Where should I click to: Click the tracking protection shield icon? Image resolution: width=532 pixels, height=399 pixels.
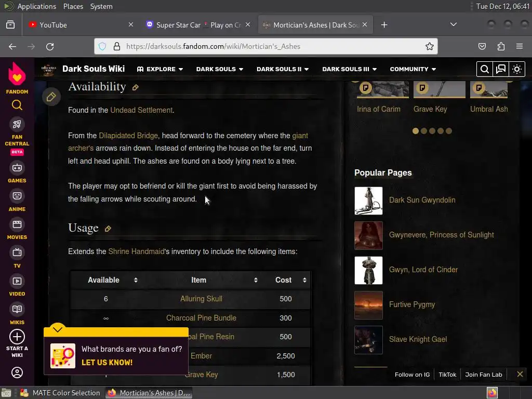(x=102, y=46)
